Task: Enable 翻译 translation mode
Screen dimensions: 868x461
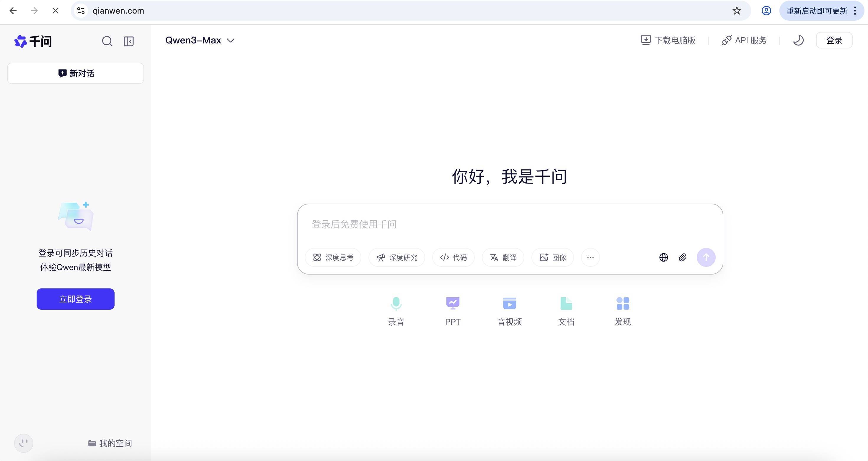Action: point(503,257)
